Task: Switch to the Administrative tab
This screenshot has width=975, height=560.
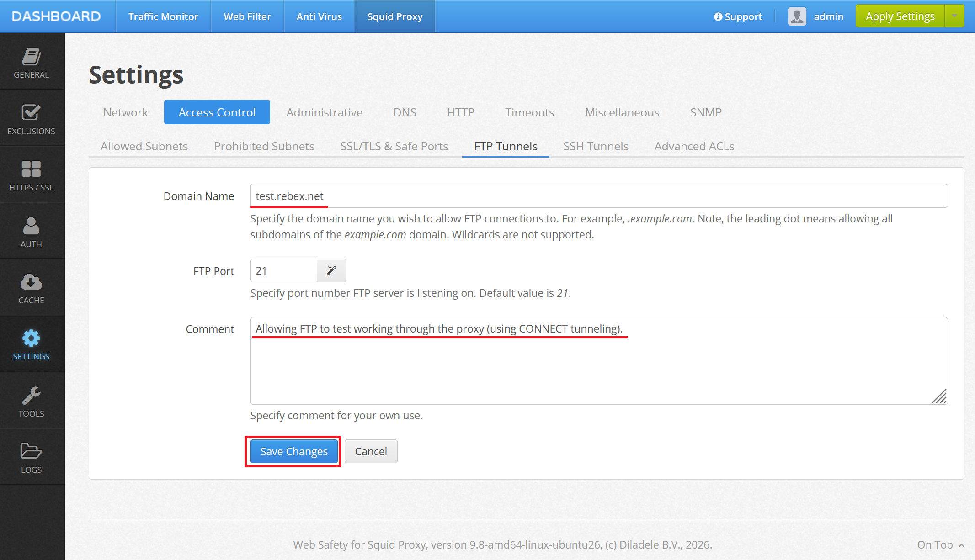Action: pos(325,112)
